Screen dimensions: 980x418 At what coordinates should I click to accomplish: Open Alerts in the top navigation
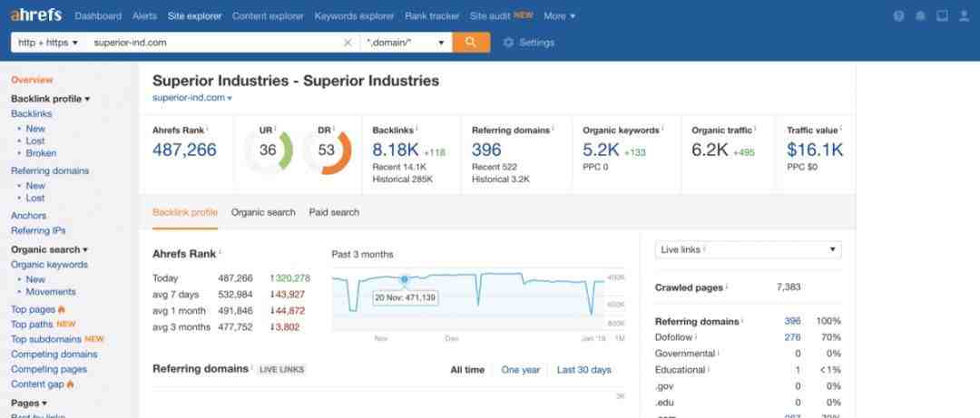click(x=144, y=16)
